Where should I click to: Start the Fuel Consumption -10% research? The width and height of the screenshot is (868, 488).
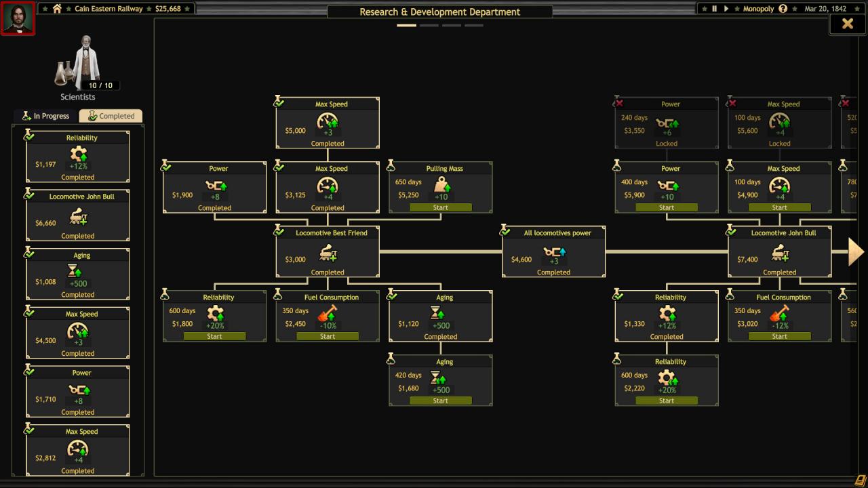(x=328, y=335)
